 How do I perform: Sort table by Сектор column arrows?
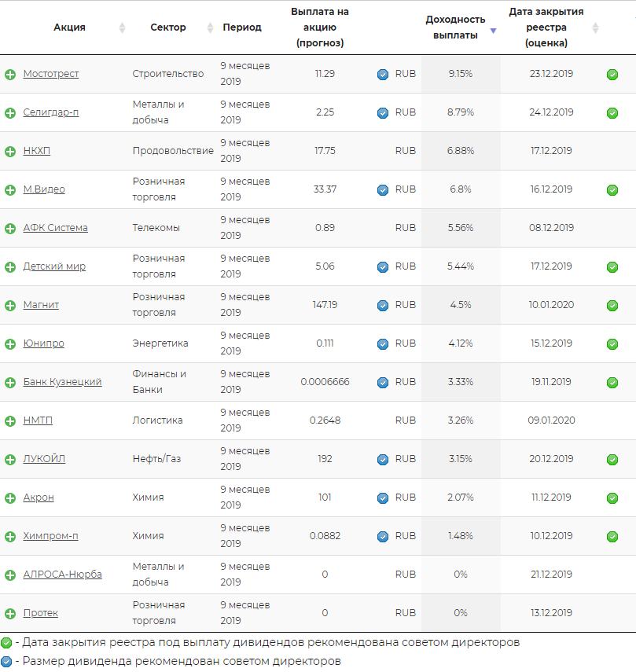(x=210, y=28)
